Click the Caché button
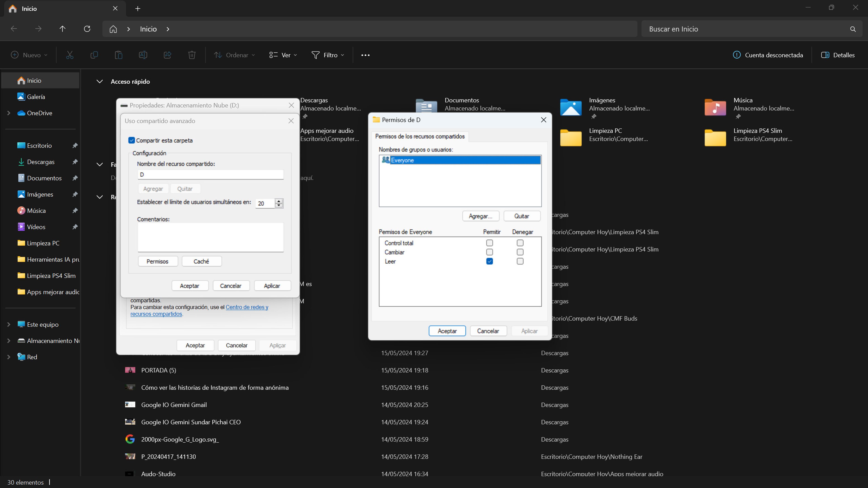 [201, 261]
